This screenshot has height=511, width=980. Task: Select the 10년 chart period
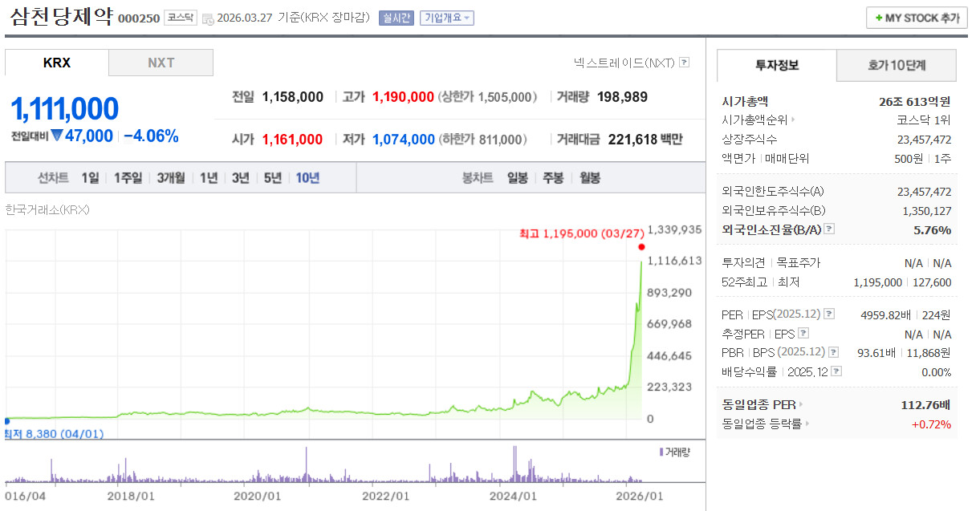307,178
